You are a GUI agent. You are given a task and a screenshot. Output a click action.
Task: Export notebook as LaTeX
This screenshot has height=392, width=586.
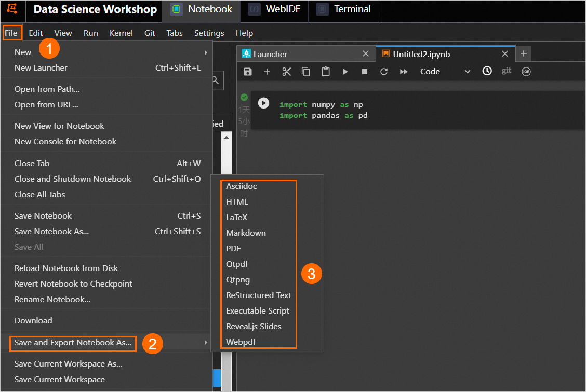(x=267, y=218)
